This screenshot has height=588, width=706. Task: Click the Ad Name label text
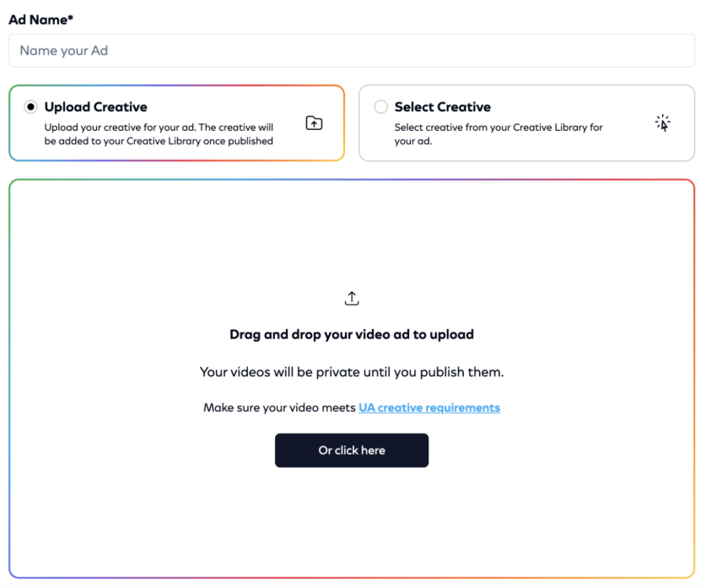click(37, 19)
